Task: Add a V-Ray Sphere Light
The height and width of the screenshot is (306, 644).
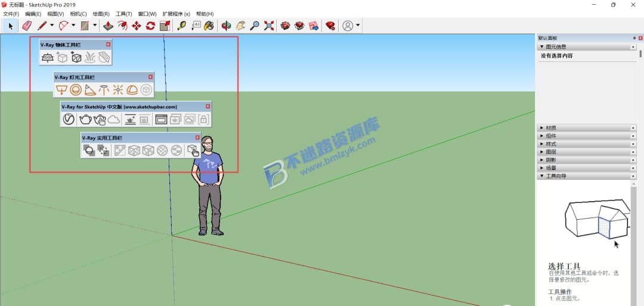Action: pyautogui.click(x=76, y=90)
